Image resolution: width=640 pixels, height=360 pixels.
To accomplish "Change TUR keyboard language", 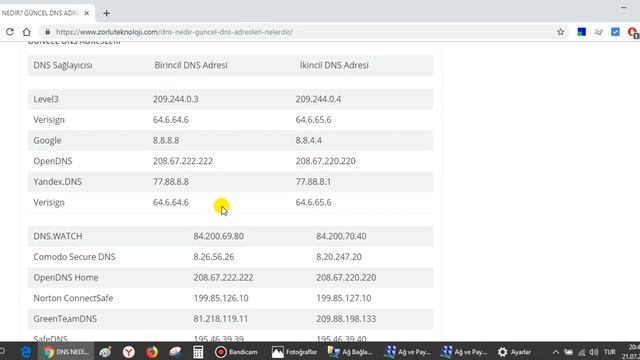I will click(x=610, y=352).
